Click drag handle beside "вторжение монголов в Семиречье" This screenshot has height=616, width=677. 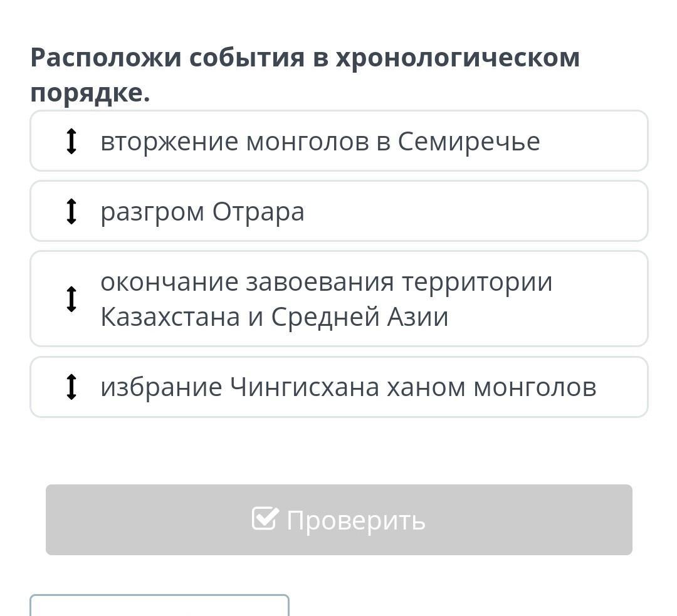(x=71, y=141)
